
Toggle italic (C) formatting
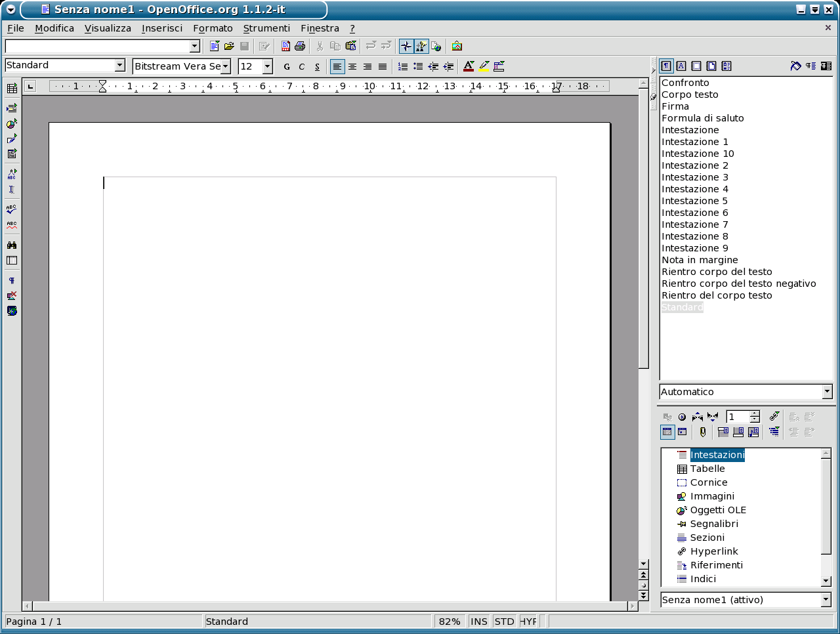click(302, 66)
